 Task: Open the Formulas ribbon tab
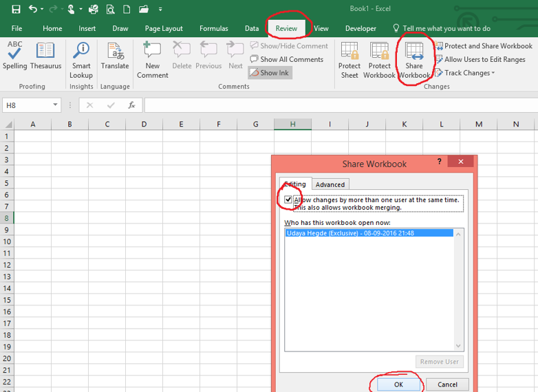(213, 28)
